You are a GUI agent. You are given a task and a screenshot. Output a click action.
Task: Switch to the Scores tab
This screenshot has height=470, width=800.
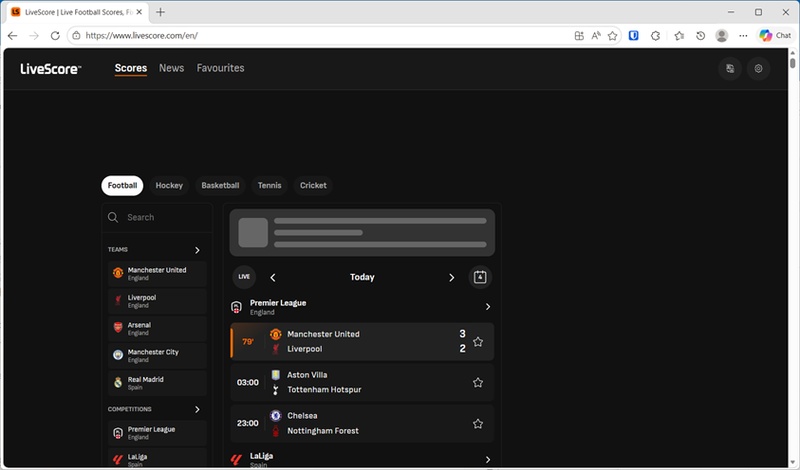(131, 68)
